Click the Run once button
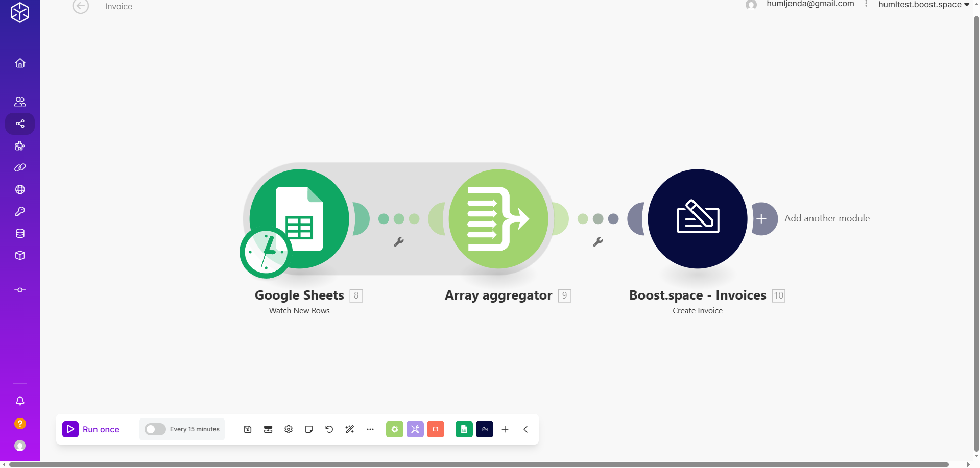 (91, 429)
